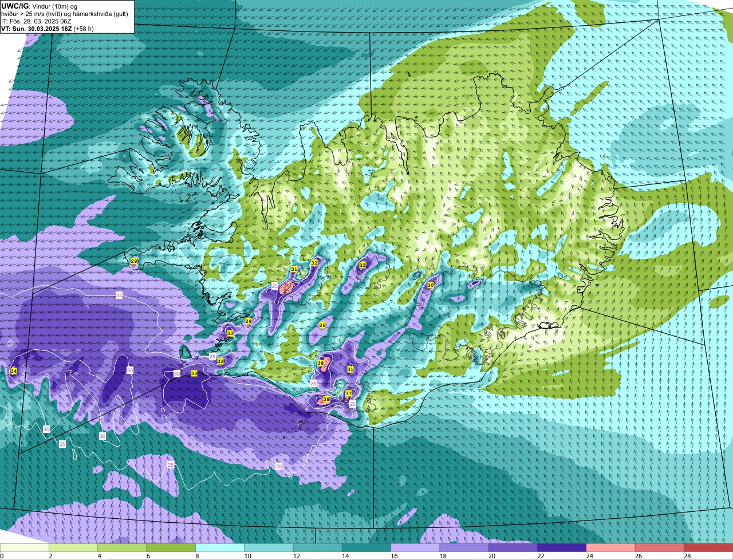Select the 14–16 m/s dark teal legend swatch
733x560 pixels.
point(366,547)
